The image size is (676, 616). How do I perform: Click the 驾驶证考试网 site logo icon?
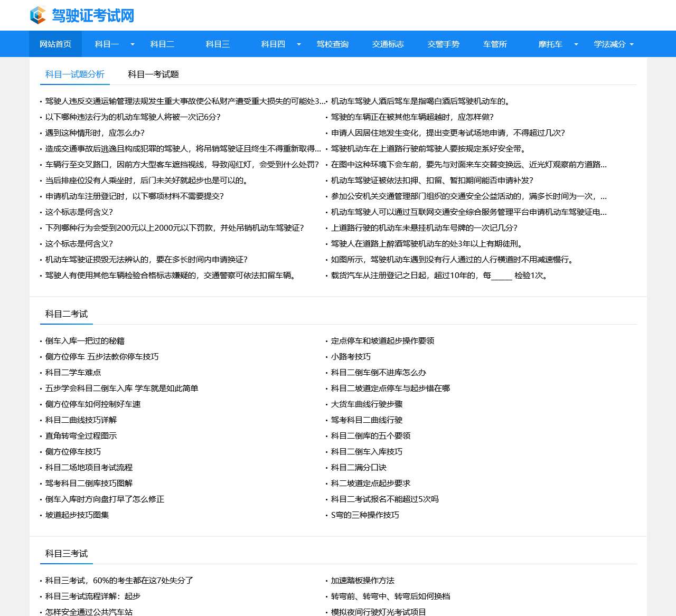coord(38,15)
